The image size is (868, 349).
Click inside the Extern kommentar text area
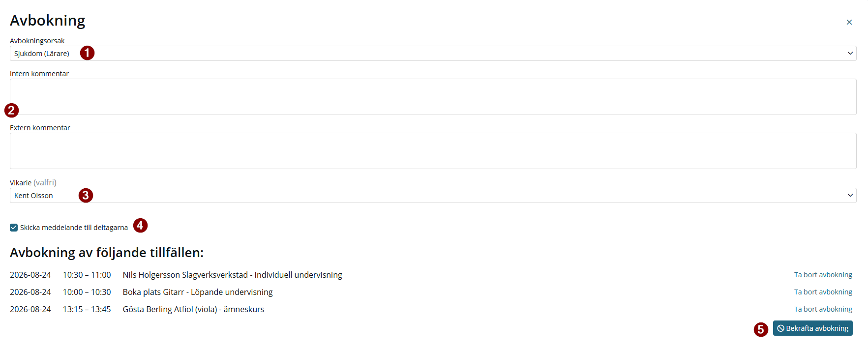pos(433,151)
